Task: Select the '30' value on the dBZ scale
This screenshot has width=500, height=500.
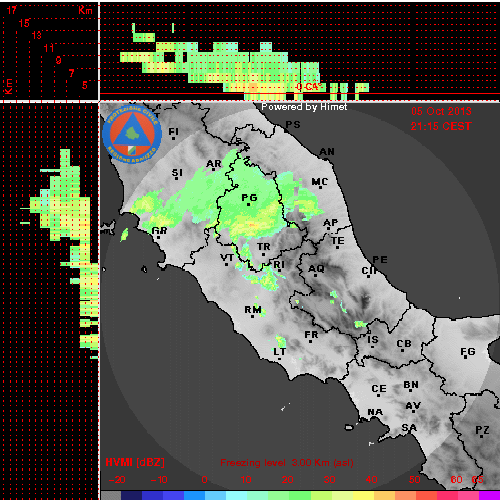Action: point(329,480)
